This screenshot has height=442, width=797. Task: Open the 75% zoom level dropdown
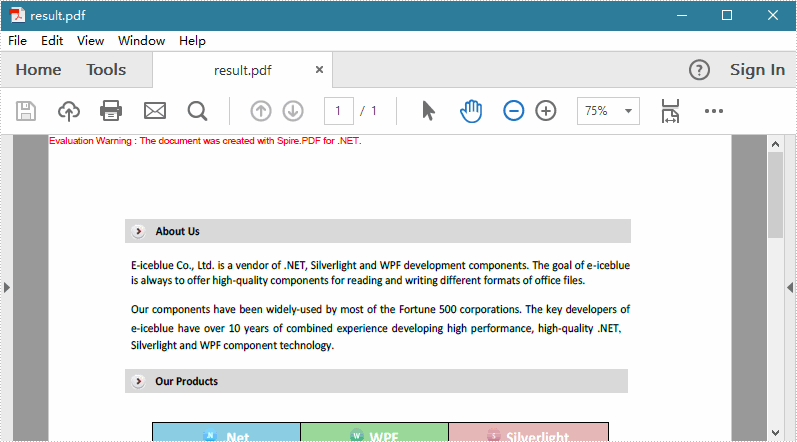(x=608, y=111)
